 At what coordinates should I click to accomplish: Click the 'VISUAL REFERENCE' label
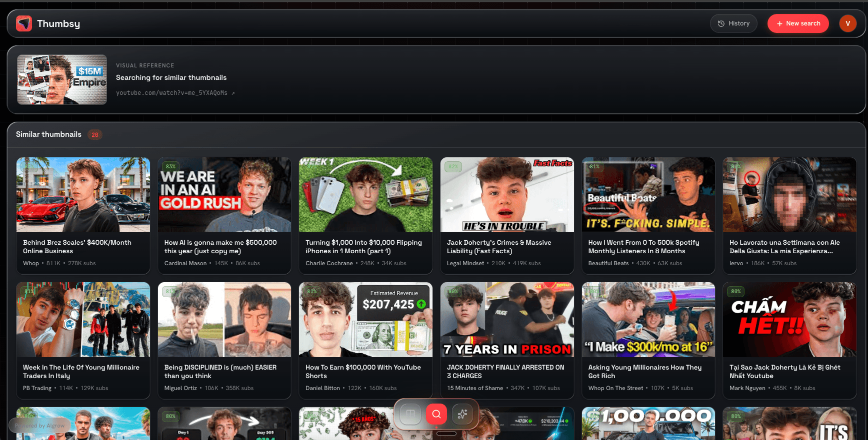(145, 65)
